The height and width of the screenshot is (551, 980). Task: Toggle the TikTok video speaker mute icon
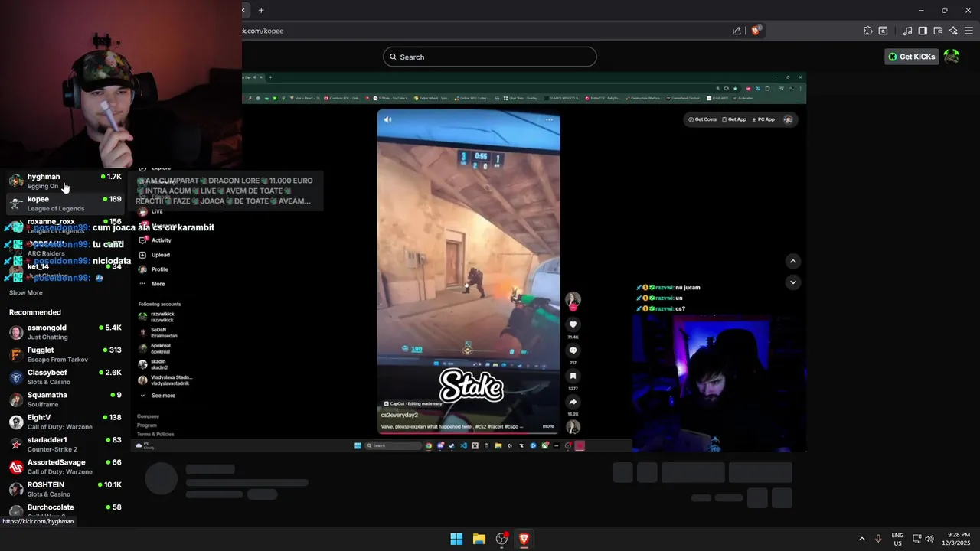pos(387,119)
